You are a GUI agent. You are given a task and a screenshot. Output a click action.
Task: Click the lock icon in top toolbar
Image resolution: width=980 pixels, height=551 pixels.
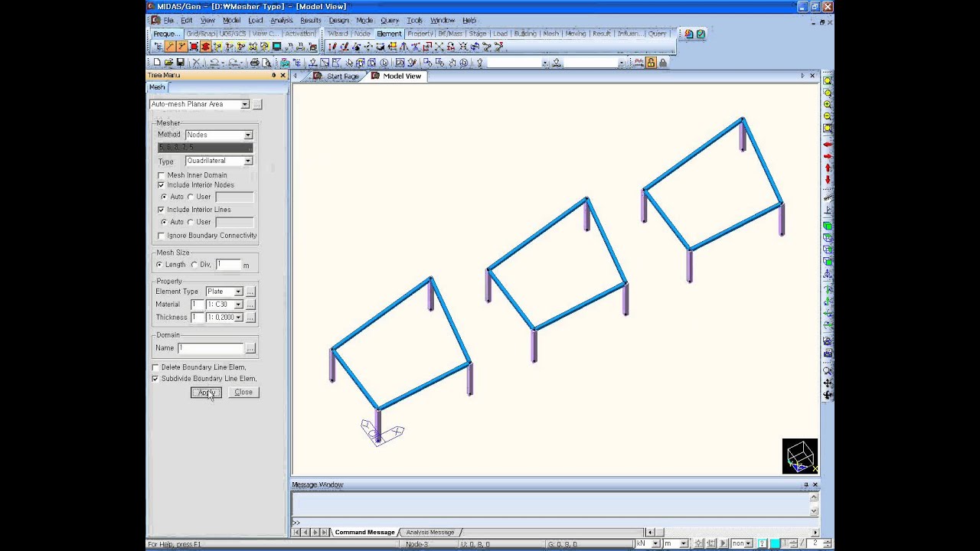click(651, 63)
